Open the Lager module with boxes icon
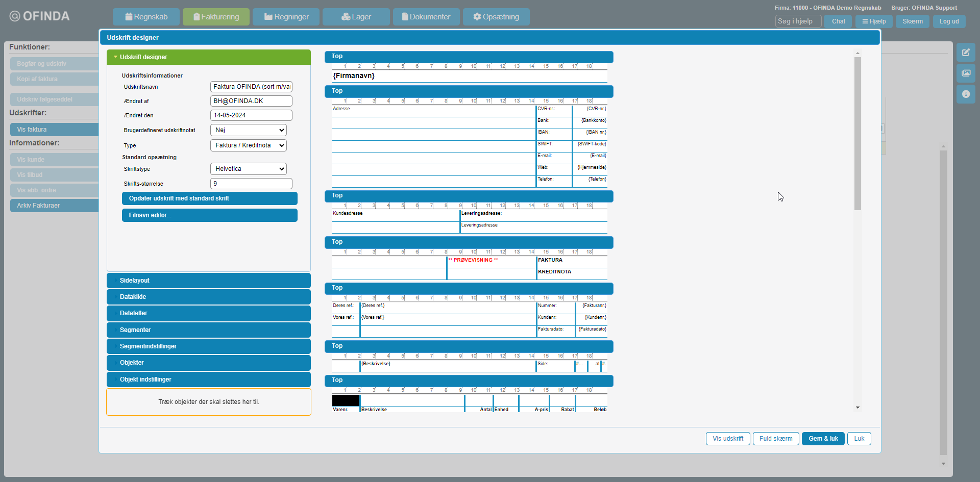The width and height of the screenshot is (980, 482). (356, 17)
